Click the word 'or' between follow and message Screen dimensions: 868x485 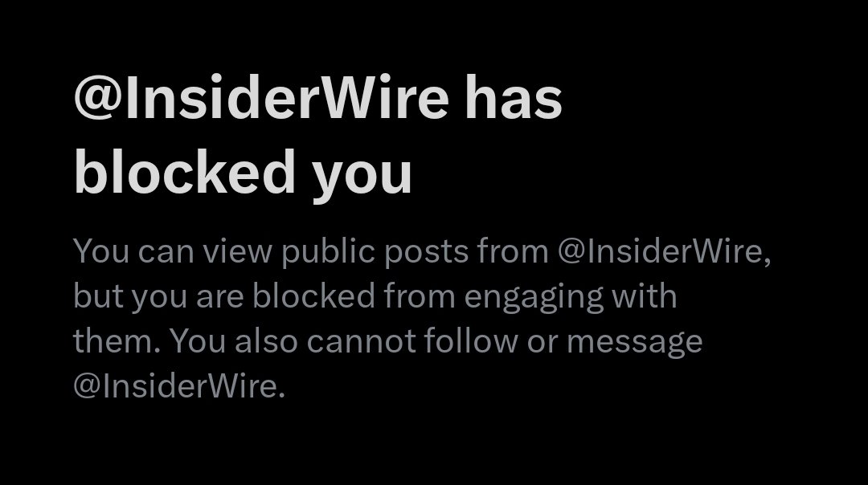coord(542,343)
